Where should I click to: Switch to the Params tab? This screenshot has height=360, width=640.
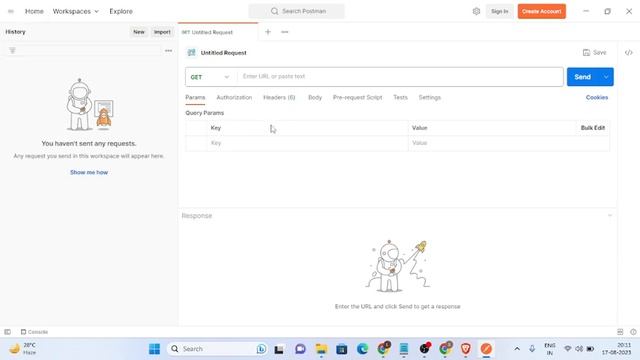tap(195, 98)
